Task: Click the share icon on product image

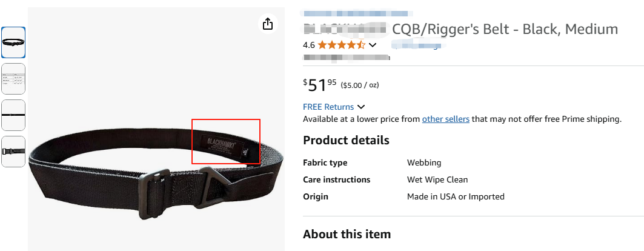Action: [x=268, y=24]
